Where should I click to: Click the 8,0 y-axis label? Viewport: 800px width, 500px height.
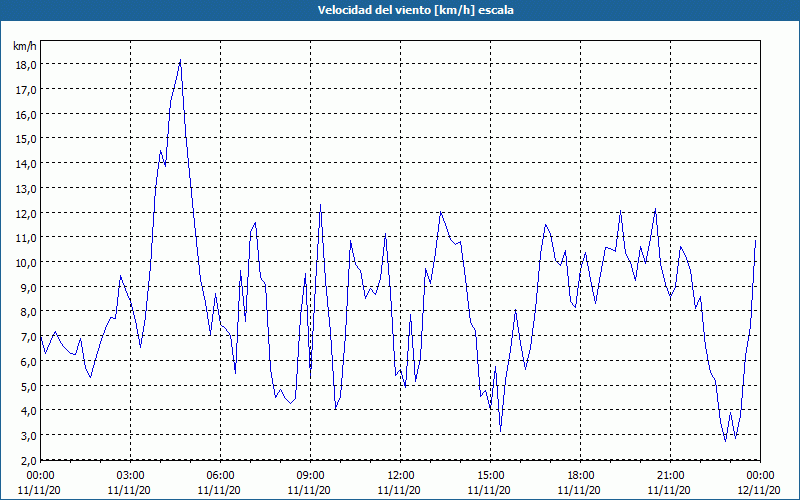(x=28, y=312)
